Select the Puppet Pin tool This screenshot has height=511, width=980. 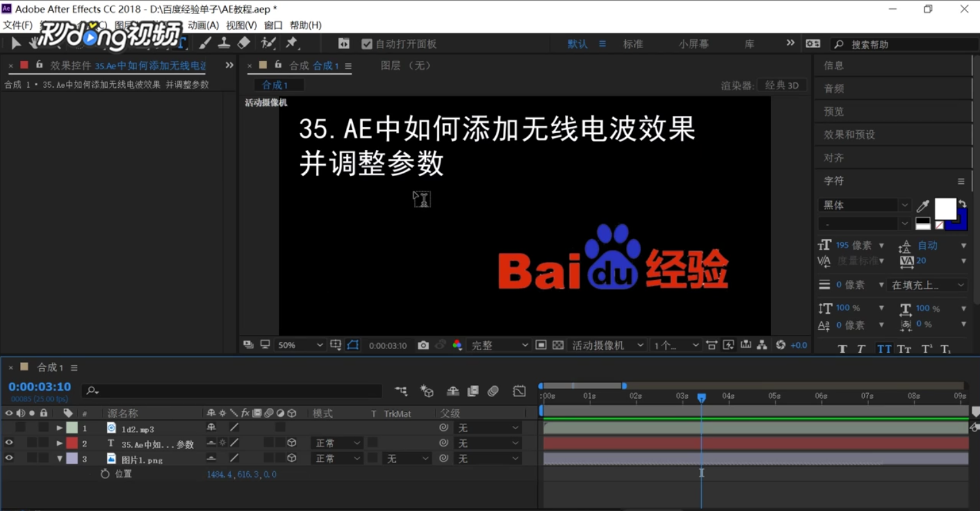tap(291, 44)
